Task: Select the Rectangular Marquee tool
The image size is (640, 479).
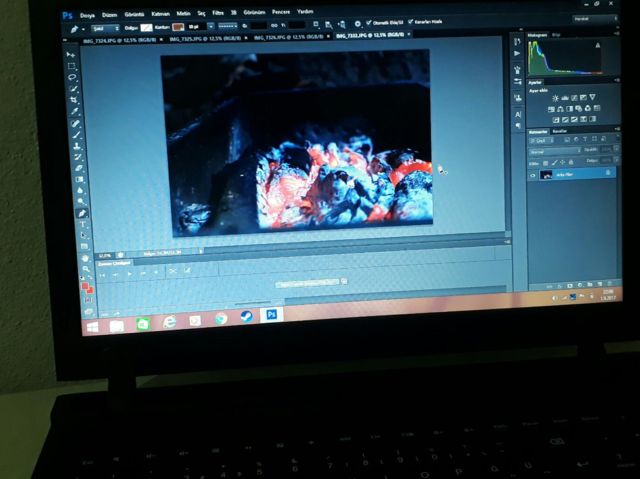Action: (x=72, y=65)
